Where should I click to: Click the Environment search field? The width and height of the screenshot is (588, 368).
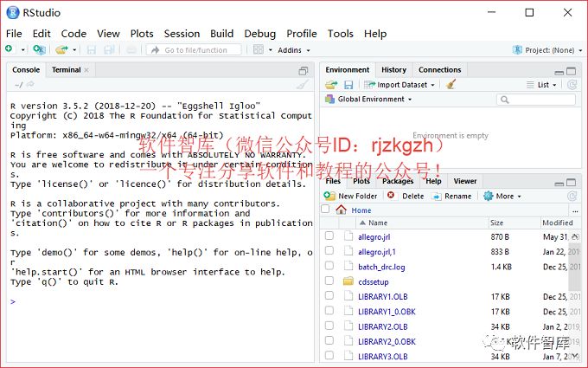tap(536, 99)
